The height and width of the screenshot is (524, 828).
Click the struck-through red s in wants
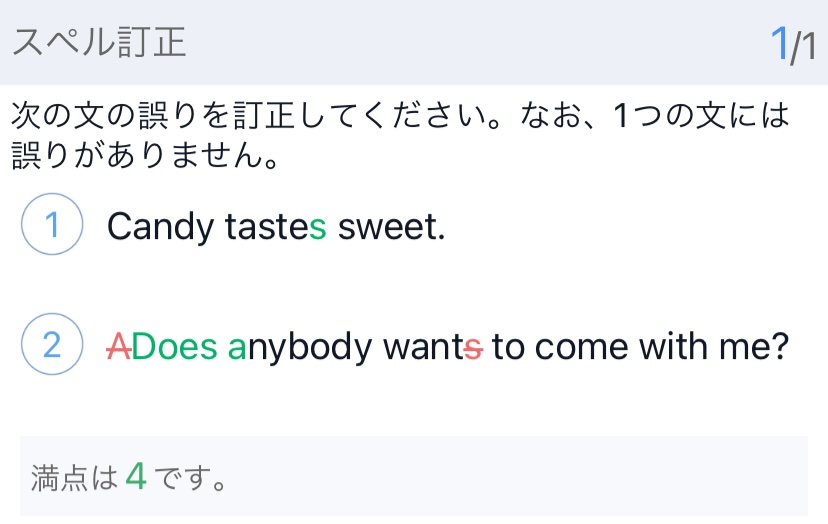tap(476, 347)
